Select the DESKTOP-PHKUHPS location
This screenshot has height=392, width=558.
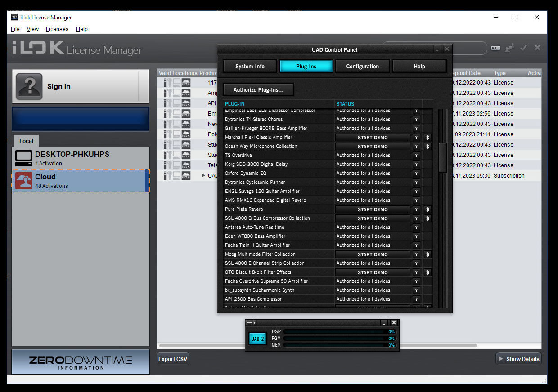click(81, 158)
